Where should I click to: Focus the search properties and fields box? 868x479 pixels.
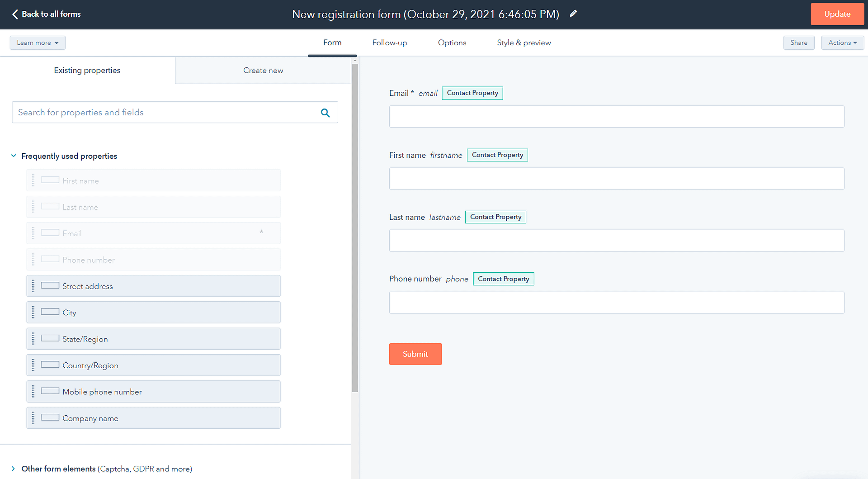coord(165,113)
